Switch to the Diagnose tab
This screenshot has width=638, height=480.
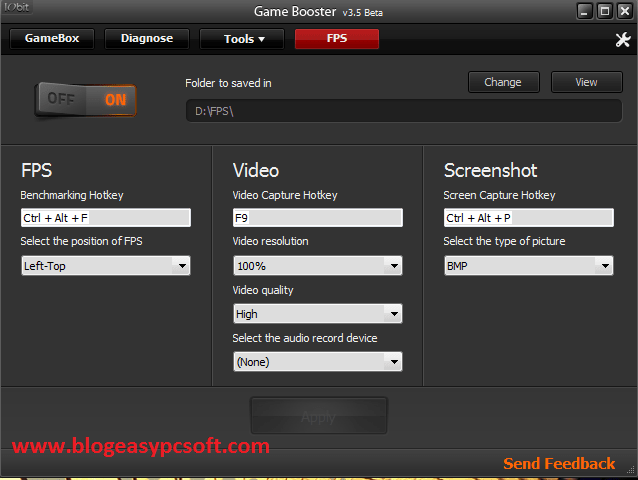pyautogui.click(x=147, y=39)
